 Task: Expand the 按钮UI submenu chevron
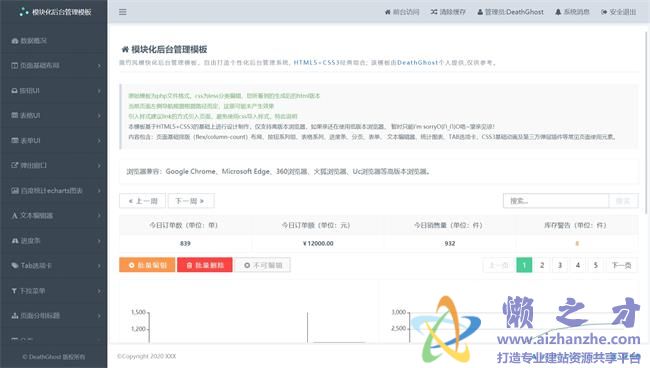(x=99, y=91)
